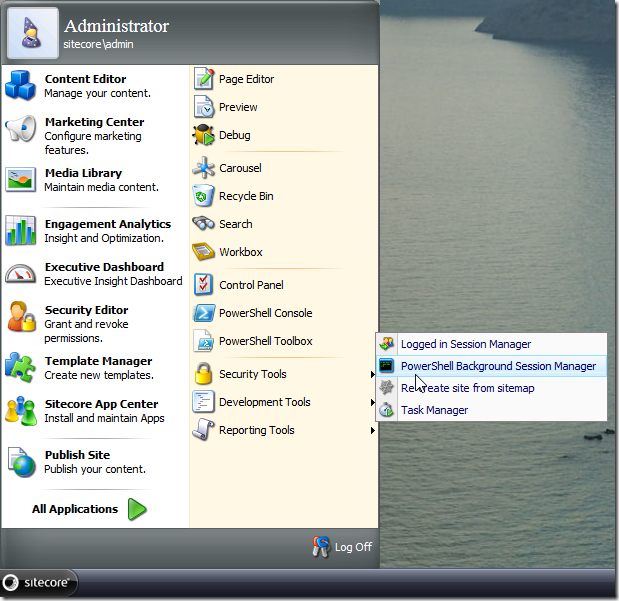Image resolution: width=619 pixels, height=601 pixels.
Task: Click the Log Off button
Action: click(x=342, y=547)
